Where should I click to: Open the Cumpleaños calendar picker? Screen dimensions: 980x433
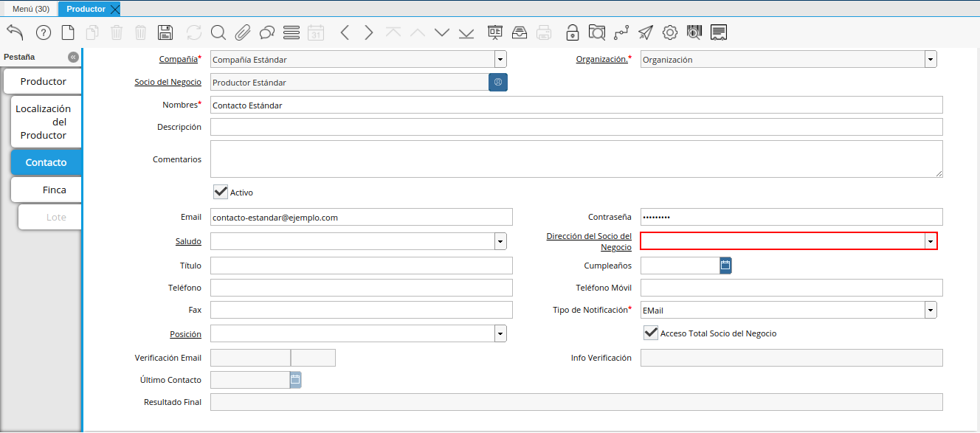coord(725,266)
